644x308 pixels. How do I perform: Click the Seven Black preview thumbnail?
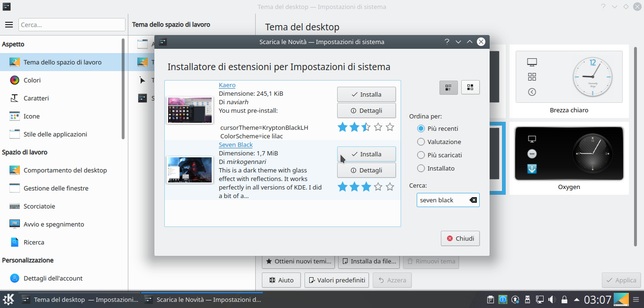tap(190, 170)
